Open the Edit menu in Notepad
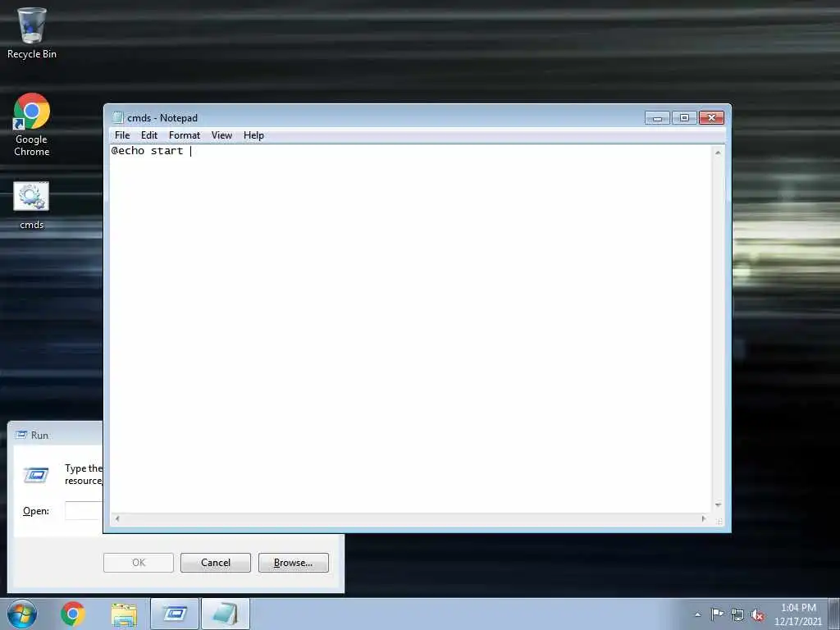This screenshot has width=840, height=630. pyautogui.click(x=149, y=135)
